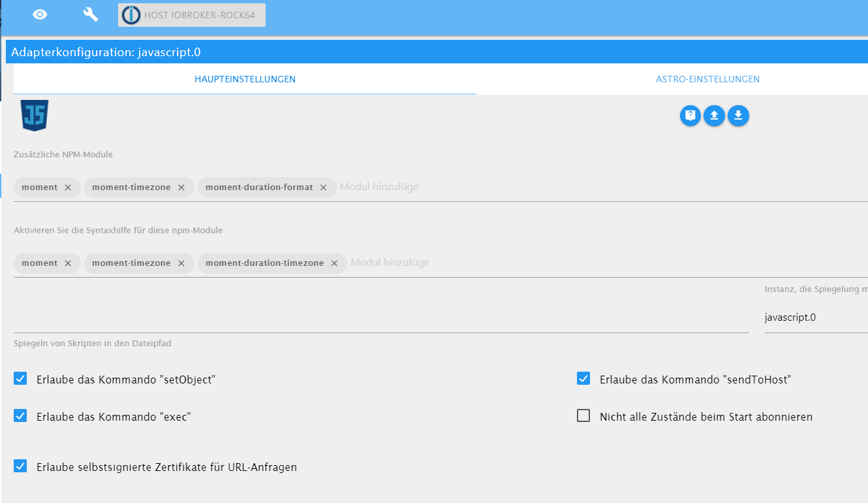Image resolution: width=868 pixels, height=503 pixels.
Task: Click the JS adapter logo
Action: (x=35, y=115)
